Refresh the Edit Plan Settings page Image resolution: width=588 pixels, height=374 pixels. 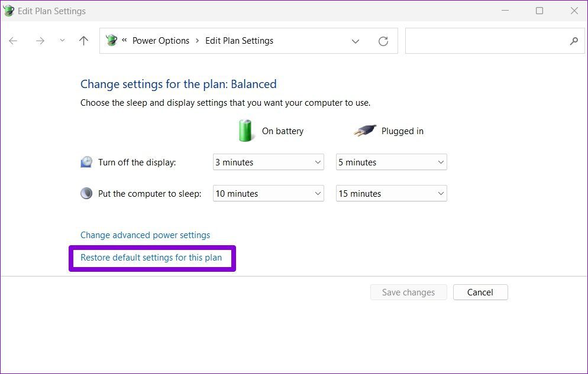point(383,41)
